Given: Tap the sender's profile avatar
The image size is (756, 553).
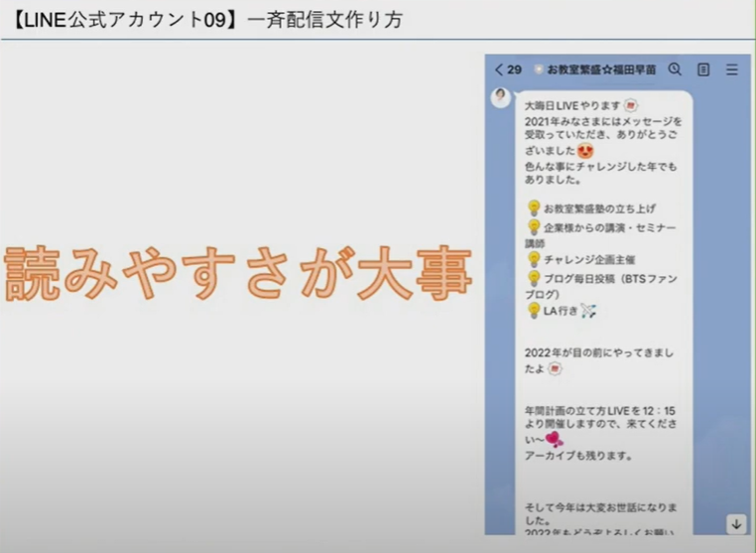Looking at the screenshot, I should [x=501, y=97].
